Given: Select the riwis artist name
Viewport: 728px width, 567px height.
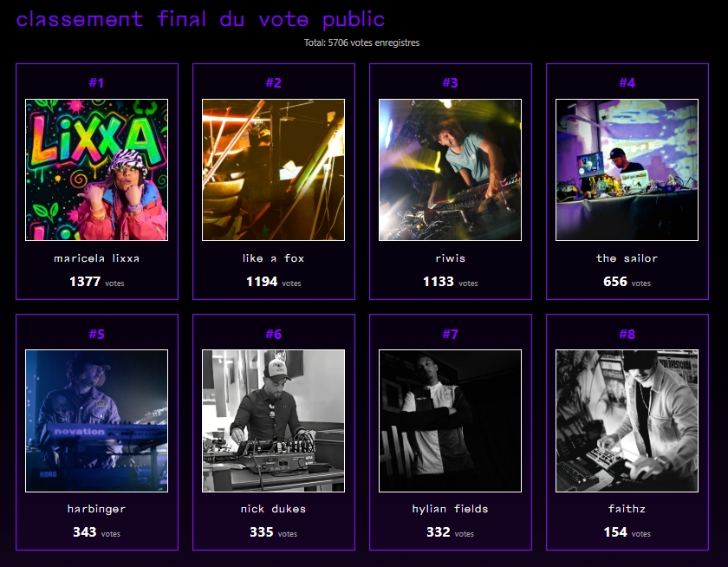Looking at the screenshot, I should pyautogui.click(x=451, y=258).
